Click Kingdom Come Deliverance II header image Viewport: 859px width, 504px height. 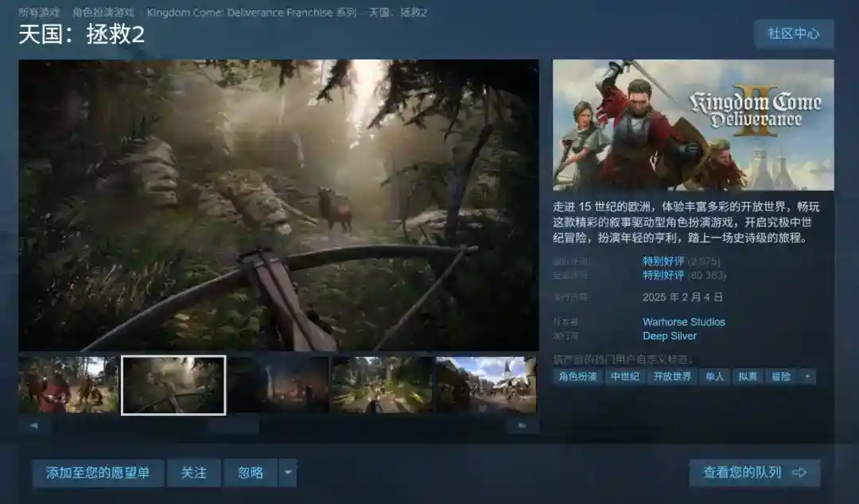click(x=693, y=125)
